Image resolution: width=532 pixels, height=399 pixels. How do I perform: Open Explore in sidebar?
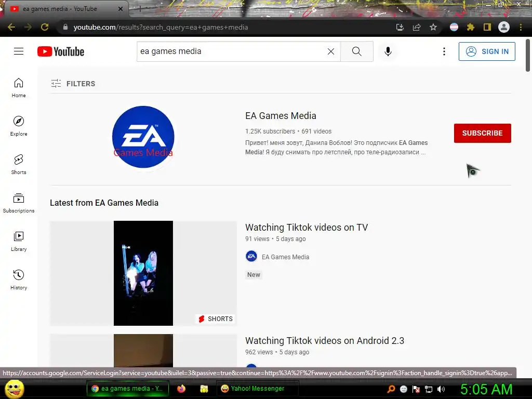19,126
